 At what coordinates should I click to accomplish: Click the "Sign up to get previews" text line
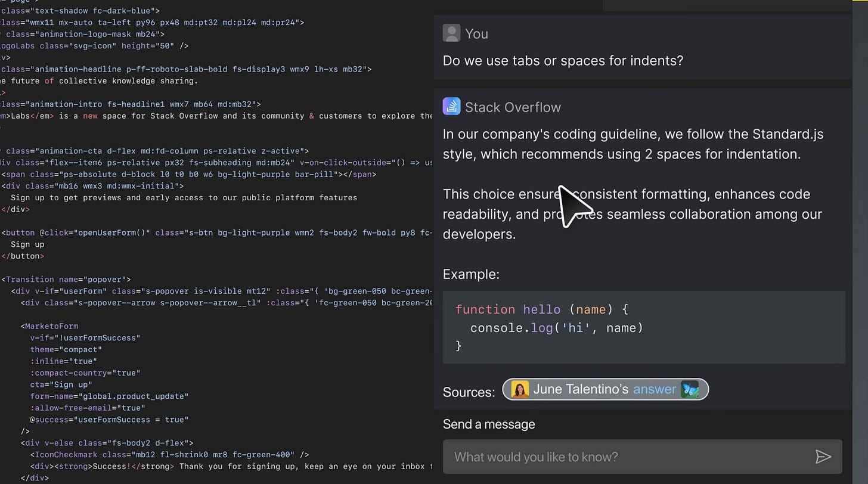(x=184, y=198)
